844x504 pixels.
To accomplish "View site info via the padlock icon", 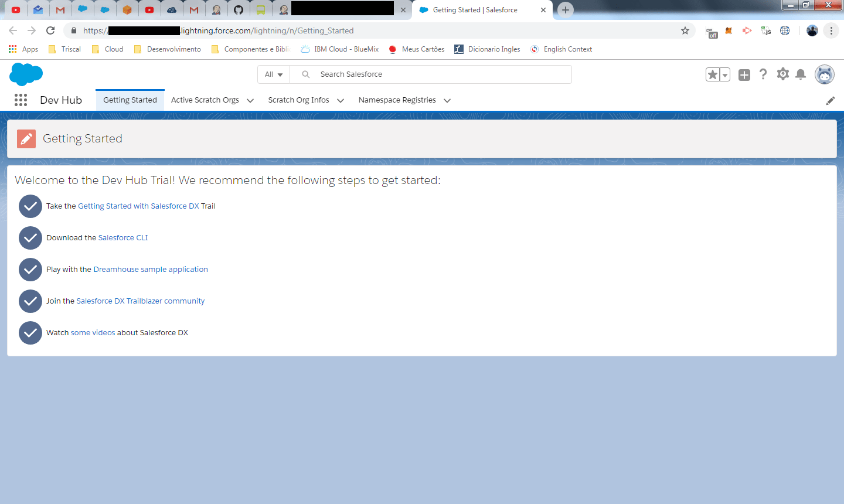I will point(73,30).
